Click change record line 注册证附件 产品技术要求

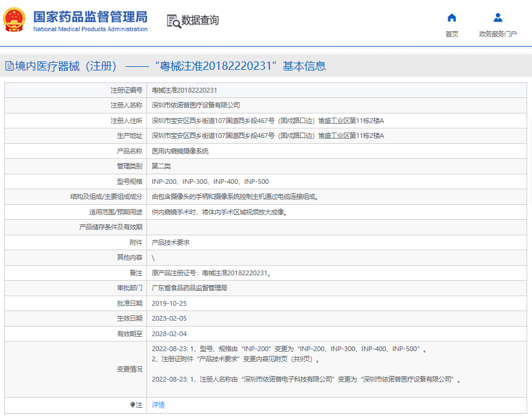(x=236, y=359)
